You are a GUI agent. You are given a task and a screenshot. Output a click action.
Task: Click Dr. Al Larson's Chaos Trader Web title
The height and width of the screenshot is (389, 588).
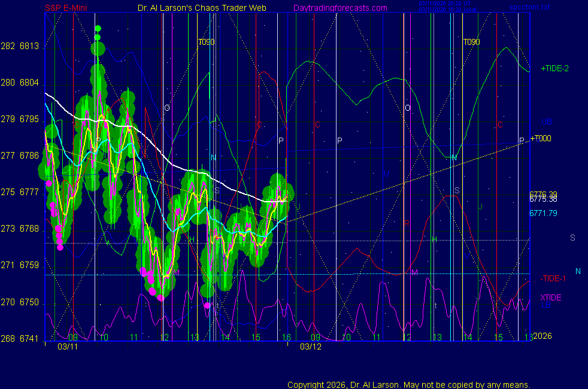(198, 8)
